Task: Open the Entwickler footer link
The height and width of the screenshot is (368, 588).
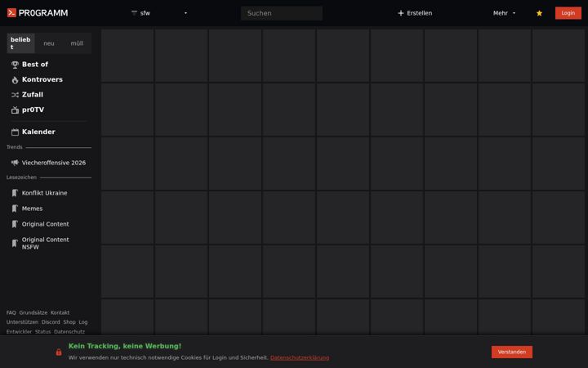Action: tap(19, 331)
